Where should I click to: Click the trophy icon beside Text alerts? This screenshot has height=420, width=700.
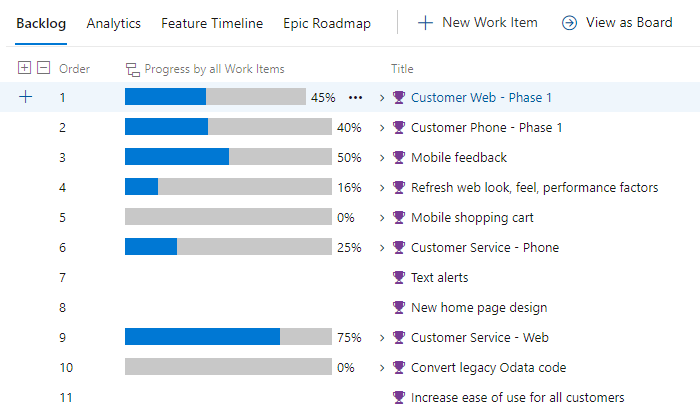tap(399, 277)
